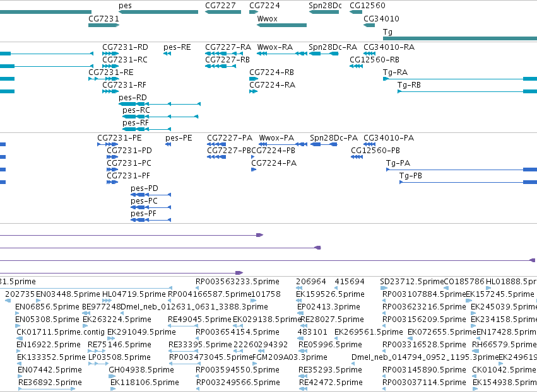Screen dimensions: 537x392
Task: Open protein CG12560-PB
Action: (375, 151)
